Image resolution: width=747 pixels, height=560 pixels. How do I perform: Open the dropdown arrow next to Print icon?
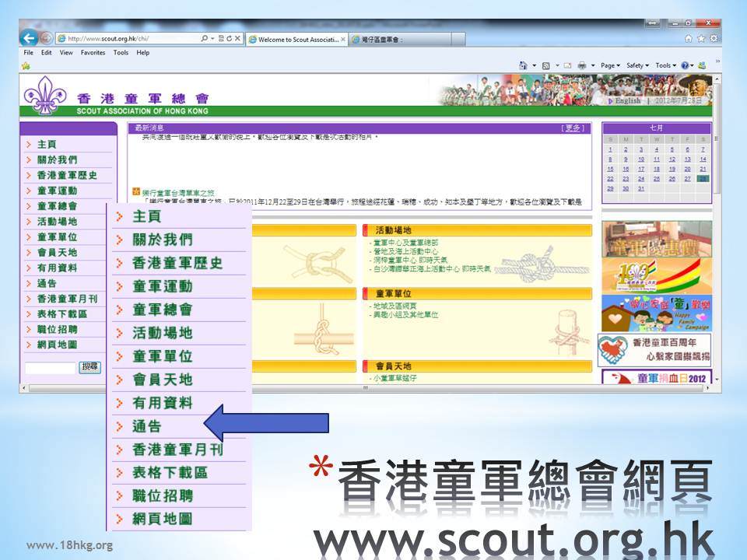coord(593,65)
